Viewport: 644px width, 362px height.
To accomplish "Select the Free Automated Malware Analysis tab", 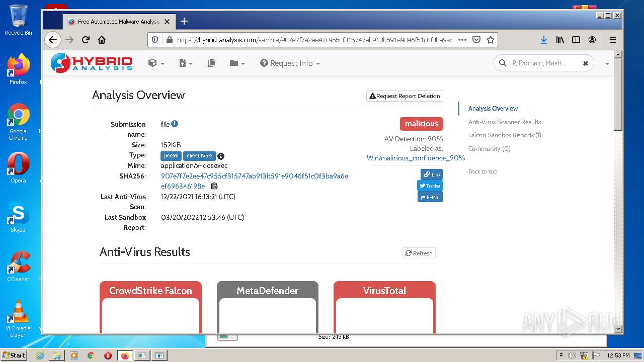I will [x=119, y=22].
